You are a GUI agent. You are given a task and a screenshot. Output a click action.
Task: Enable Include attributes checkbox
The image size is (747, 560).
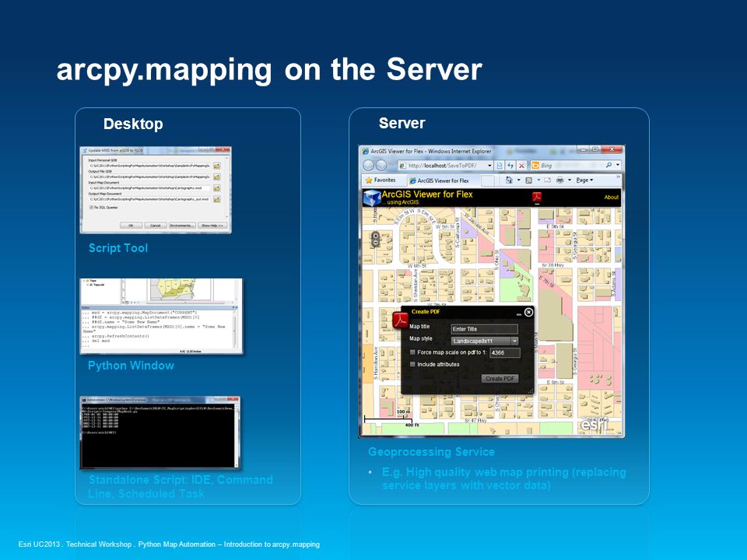[x=412, y=364]
